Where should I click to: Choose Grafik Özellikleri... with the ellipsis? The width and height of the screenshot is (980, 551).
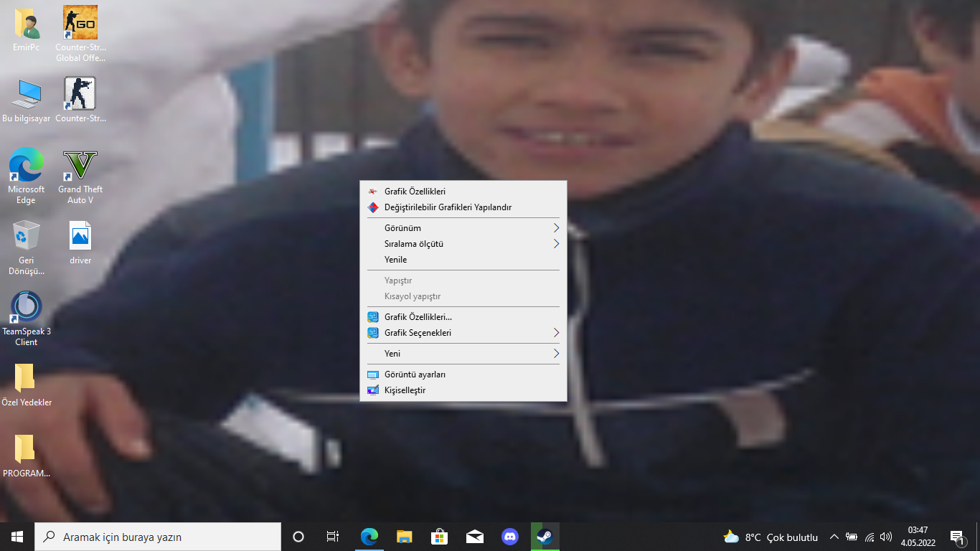pyautogui.click(x=463, y=317)
